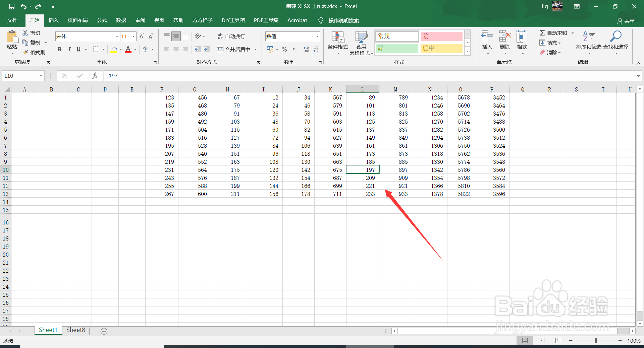
Task: Add a new sheet with plus button
Action: pyautogui.click(x=104, y=331)
